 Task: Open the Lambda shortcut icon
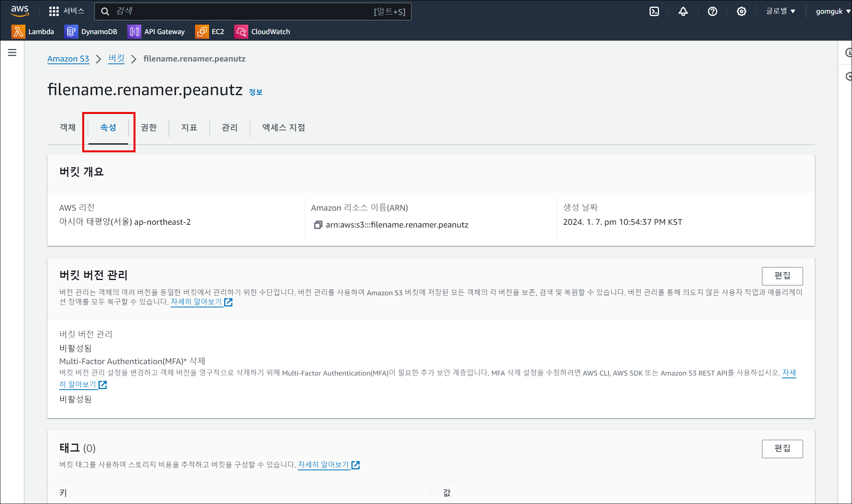coord(18,32)
